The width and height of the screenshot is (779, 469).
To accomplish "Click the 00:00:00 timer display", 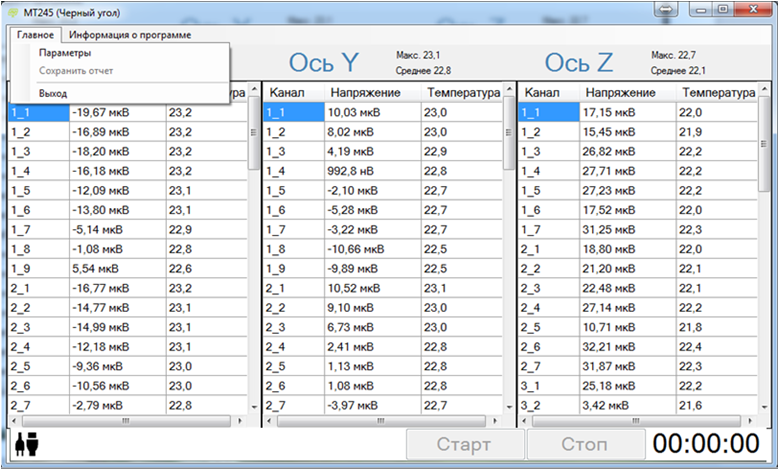I will [x=706, y=444].
